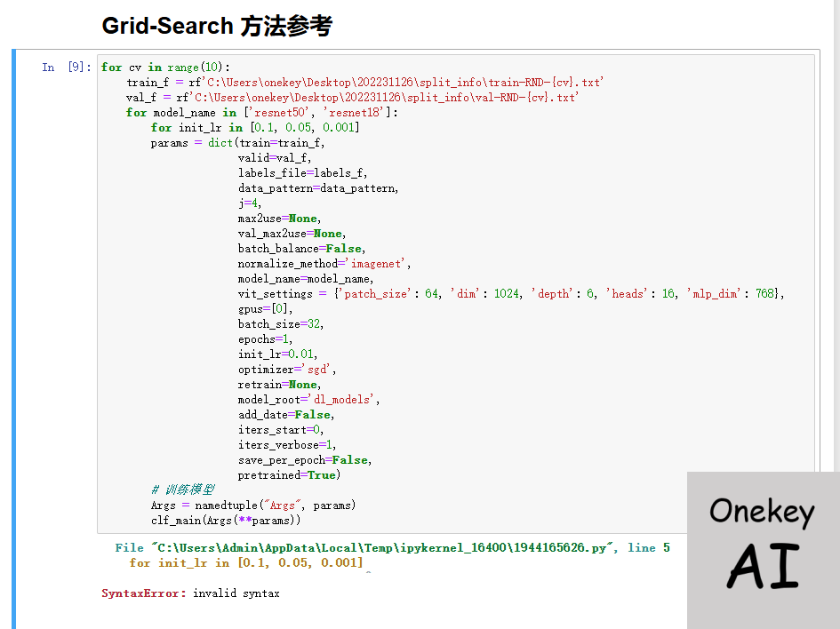Click the params = dict(train=train_f line
Viewport: 840px width, 629px height.
click(x=237, y=143)
